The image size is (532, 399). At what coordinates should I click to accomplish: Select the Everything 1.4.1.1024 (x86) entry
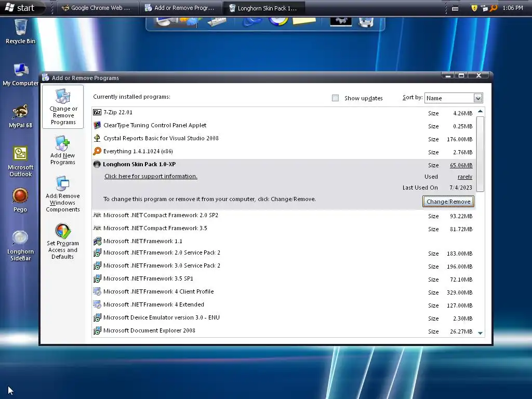(284, 152)
